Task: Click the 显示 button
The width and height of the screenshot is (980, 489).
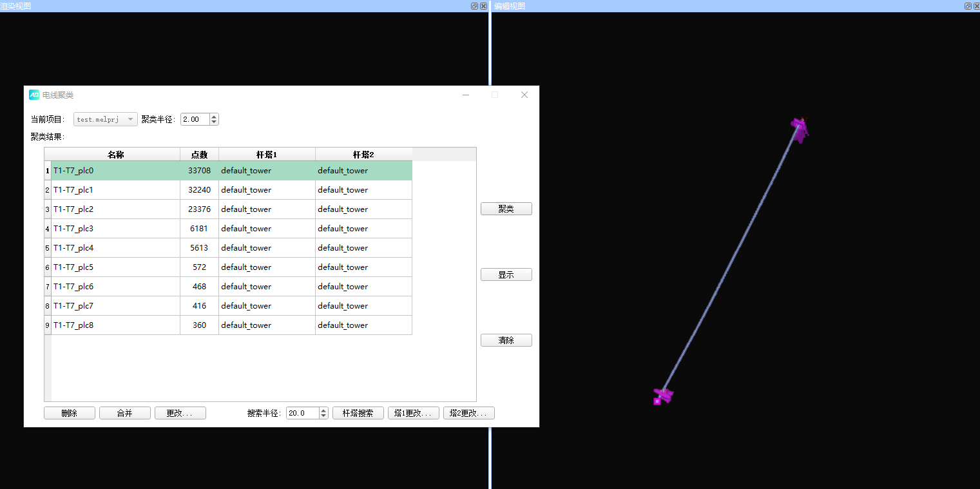Action: pyautogui.click(x=506, y=274)
